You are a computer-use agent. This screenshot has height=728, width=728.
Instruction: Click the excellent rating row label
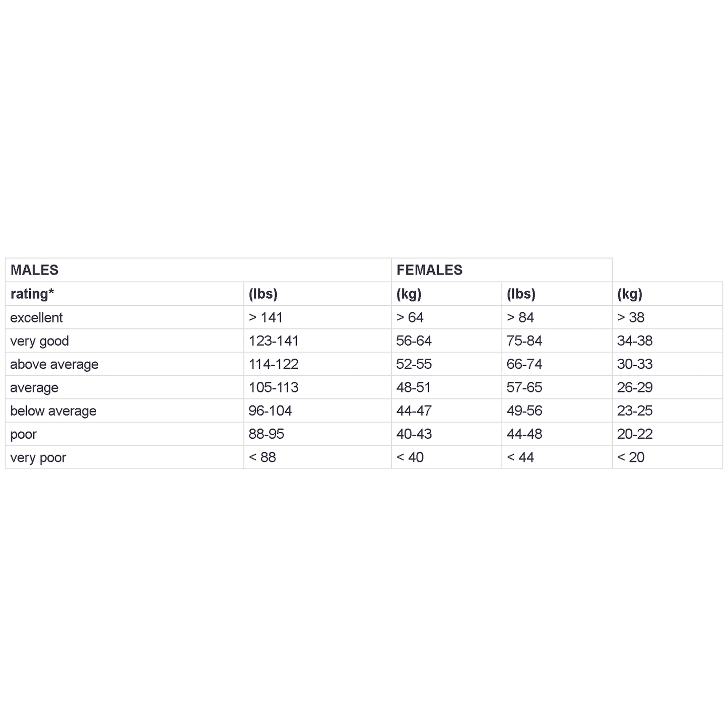36,317
